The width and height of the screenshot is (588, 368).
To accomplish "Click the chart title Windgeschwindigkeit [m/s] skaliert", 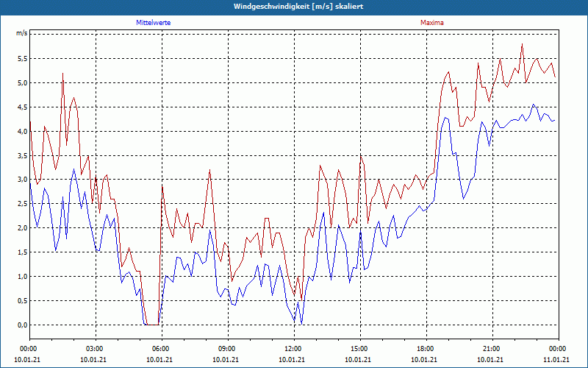I will click(298, 7).
